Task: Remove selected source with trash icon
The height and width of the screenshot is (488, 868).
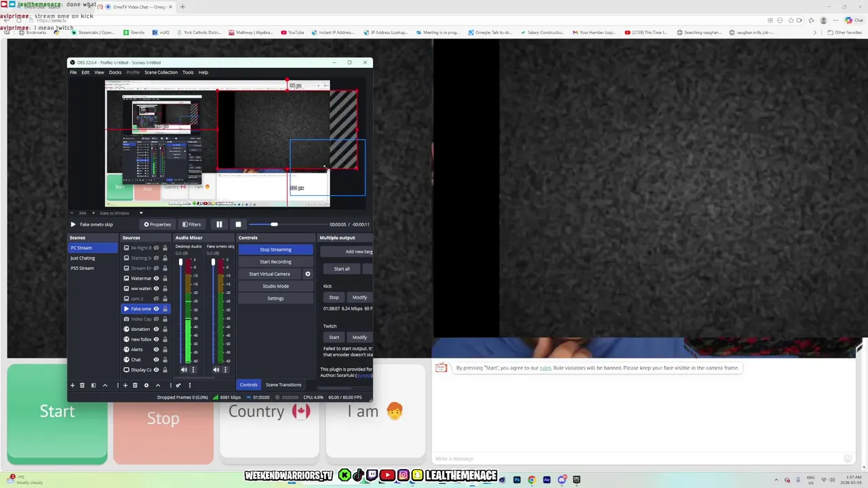Action: (135, 385)
